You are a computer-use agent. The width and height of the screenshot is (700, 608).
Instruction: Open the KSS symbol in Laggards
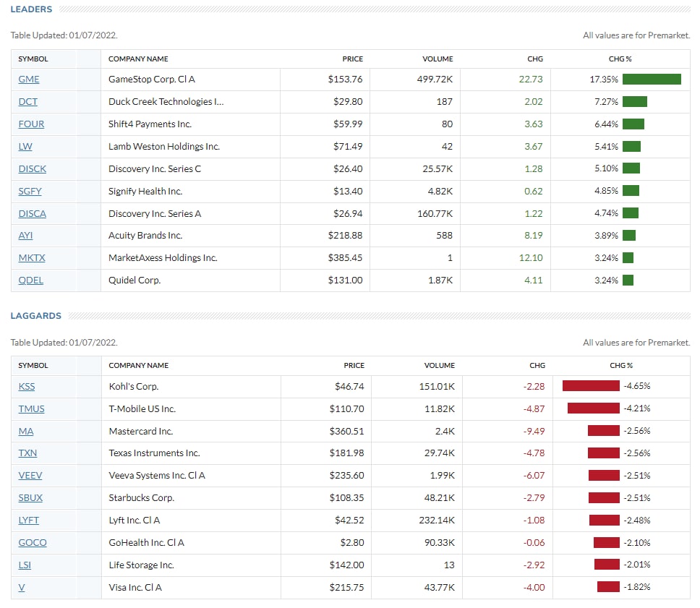pyautogui.click(x=27, y=387)
